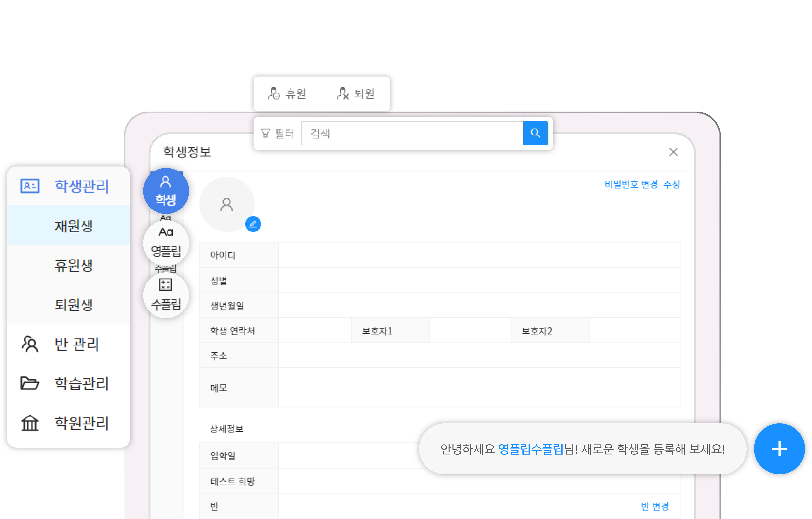Click the 학습관리 folder icon
The image size is (812, 519).
tap(30, 383)
